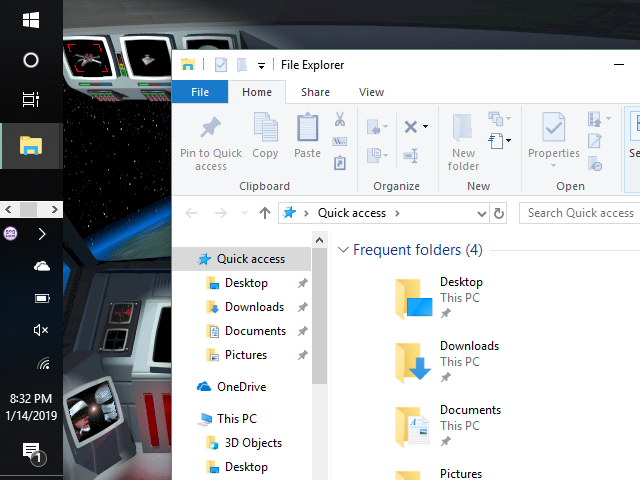Open Recent locations dropdown arrow

pos(244,213)
